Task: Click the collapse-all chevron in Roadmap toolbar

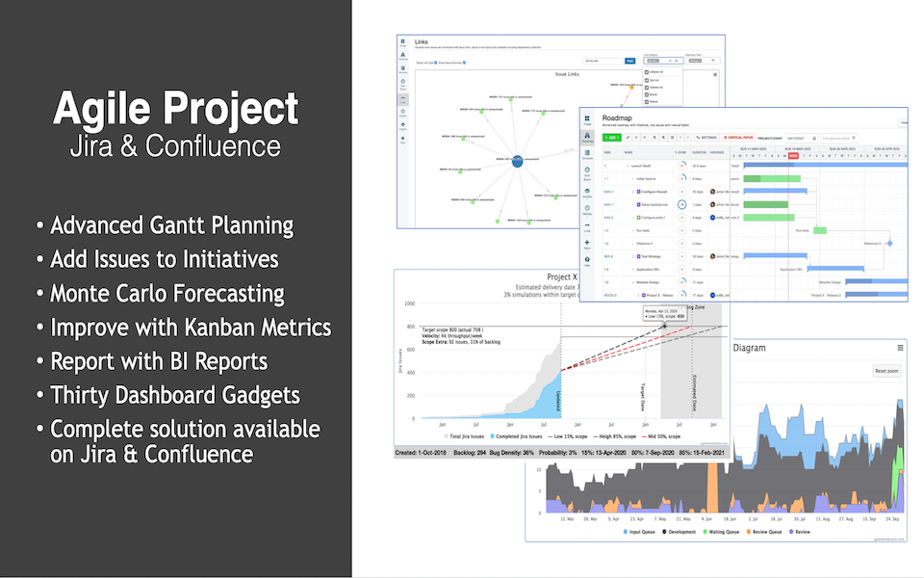Action: pos(644,138)
